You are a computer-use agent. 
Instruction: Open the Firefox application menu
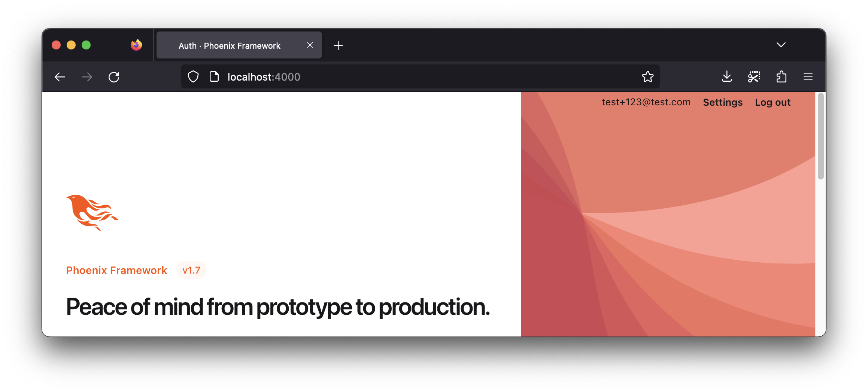coord(808,77)
